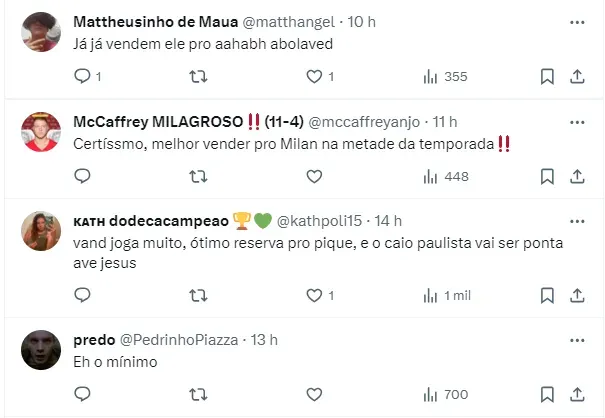Share kath dodecacampeao's tweet
The height and width of the screenshot is (418, 605).
[577, 295]
